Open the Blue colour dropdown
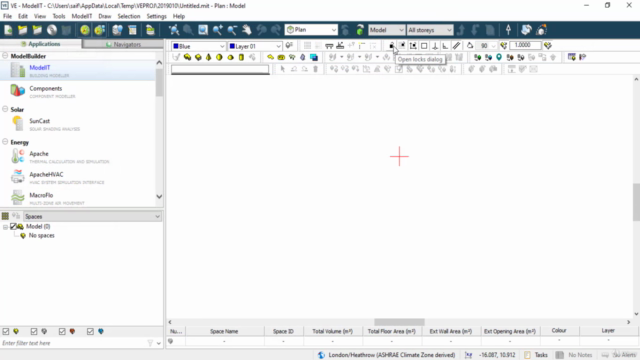The height and width of the screenshot is (360, 640). pyautogui.click(x=198, y=46)
